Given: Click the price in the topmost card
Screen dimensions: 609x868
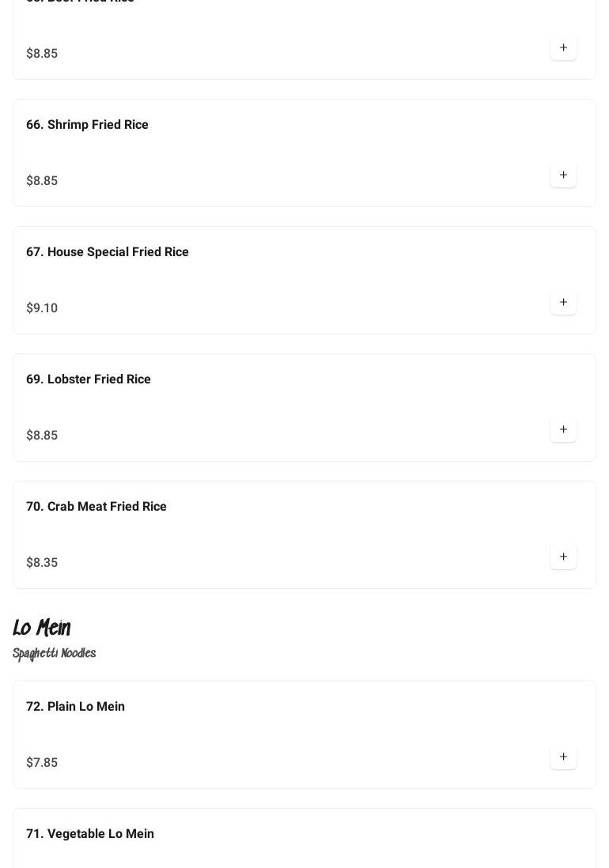Looking at the screenshot, I should (x=42, y=54).
